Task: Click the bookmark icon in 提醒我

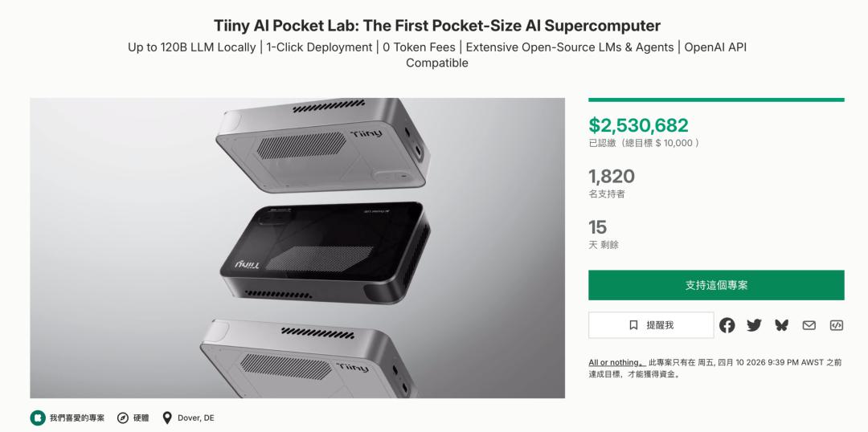Action: pyautogui.click(x=633, y=325)
